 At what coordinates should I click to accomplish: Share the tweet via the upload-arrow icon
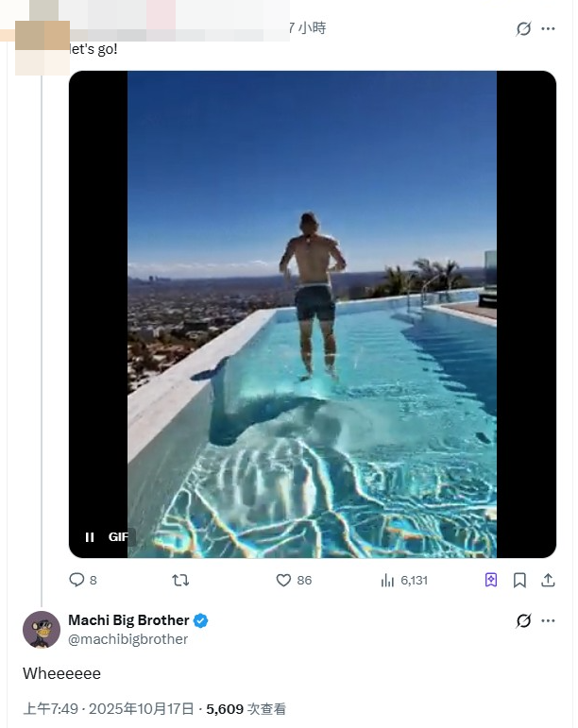click(x=548, y=581)
